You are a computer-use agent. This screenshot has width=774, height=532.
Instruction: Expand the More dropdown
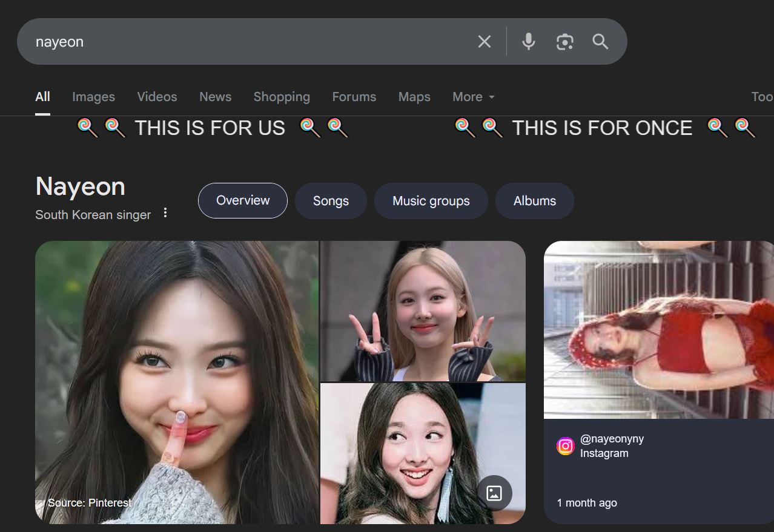tap(474, 97)
